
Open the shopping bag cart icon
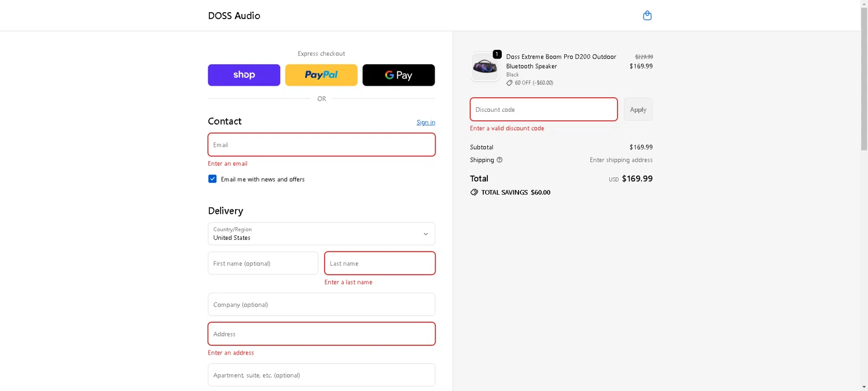click(648, 16)
